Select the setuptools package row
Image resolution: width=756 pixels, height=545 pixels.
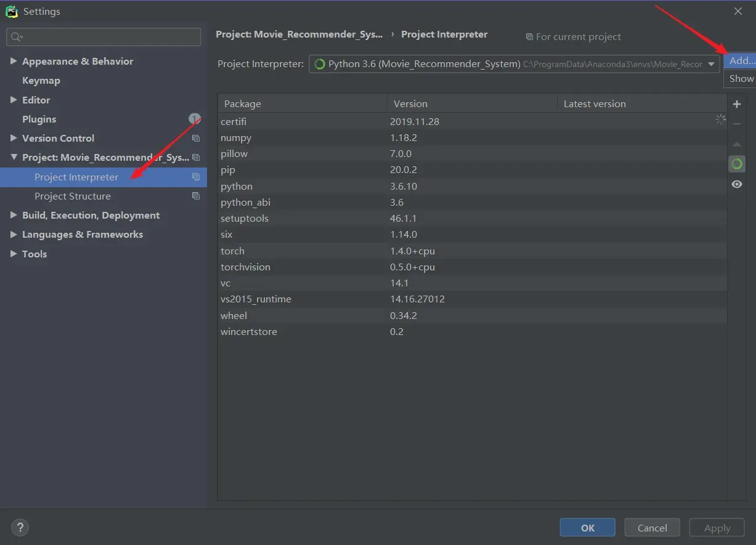(x=473, y=219)
